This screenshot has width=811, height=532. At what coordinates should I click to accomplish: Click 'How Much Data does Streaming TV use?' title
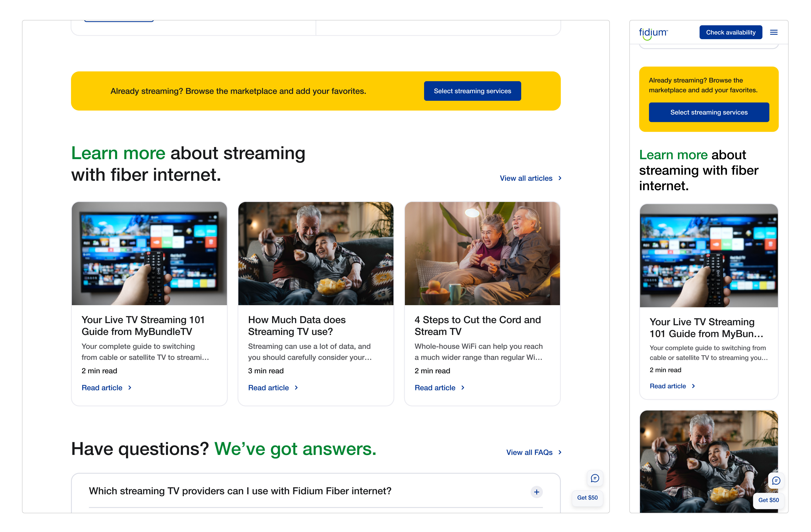[x=297, y=326]
